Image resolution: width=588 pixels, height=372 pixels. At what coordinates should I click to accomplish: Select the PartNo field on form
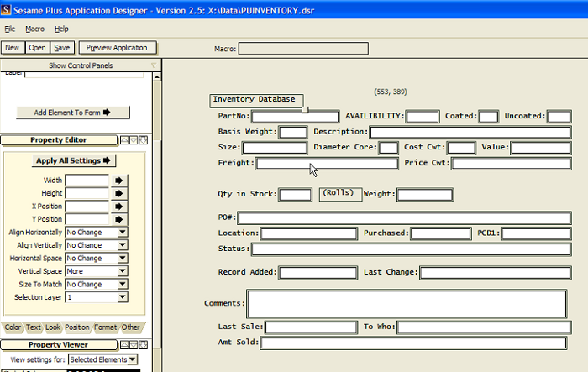click(x=295, y=117)
